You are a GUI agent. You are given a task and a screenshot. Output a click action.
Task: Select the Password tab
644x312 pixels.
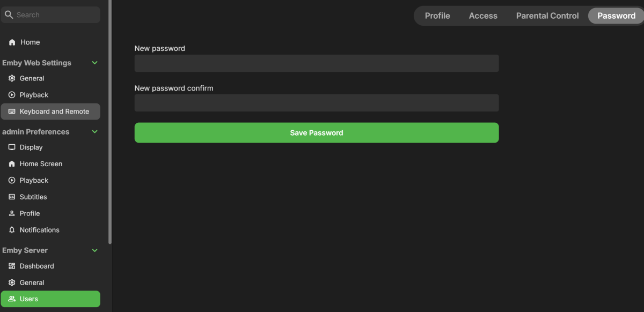(x=616, y=16)
